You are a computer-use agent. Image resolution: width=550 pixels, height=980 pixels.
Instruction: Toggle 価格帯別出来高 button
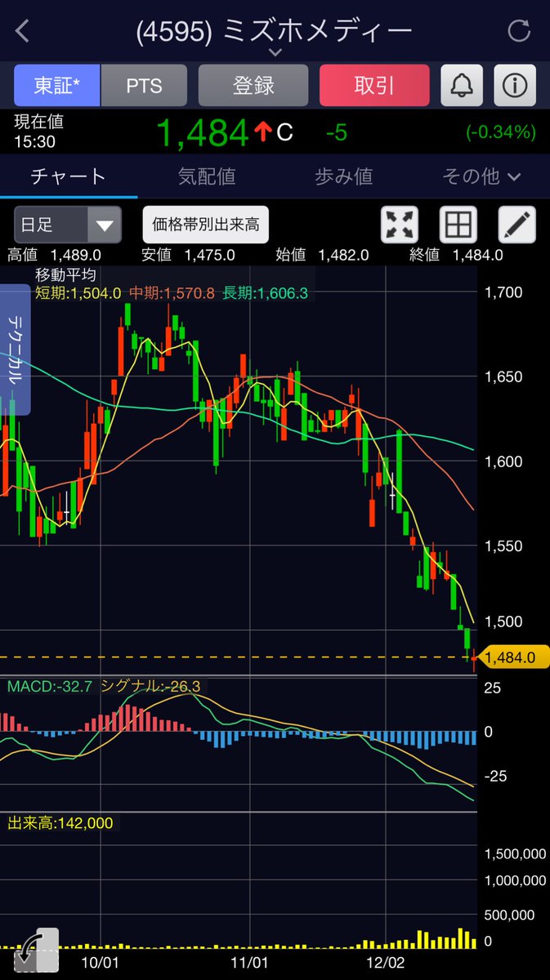tap(206, 224)
